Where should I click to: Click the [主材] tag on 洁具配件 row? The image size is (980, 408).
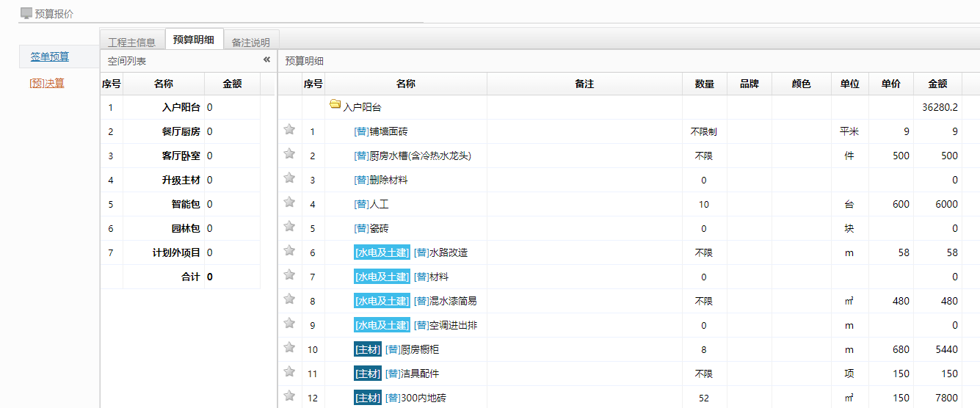click(x=368, y=374)
